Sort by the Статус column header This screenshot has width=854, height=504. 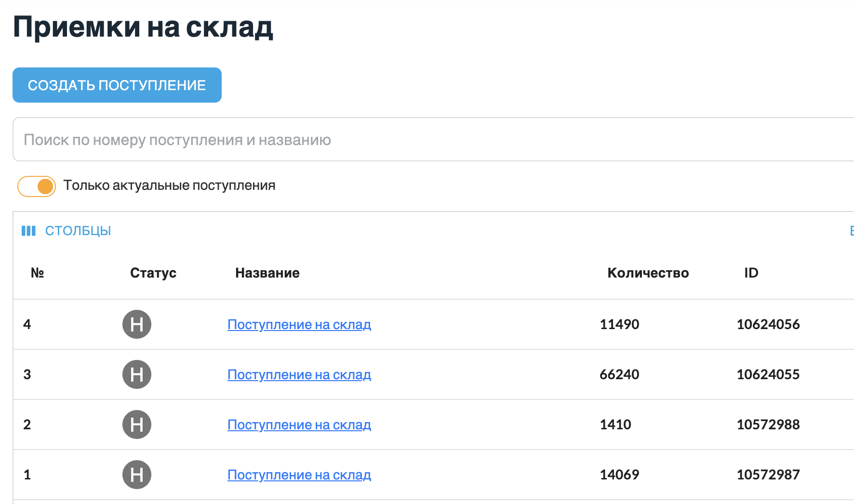click(x=153, y=273)
